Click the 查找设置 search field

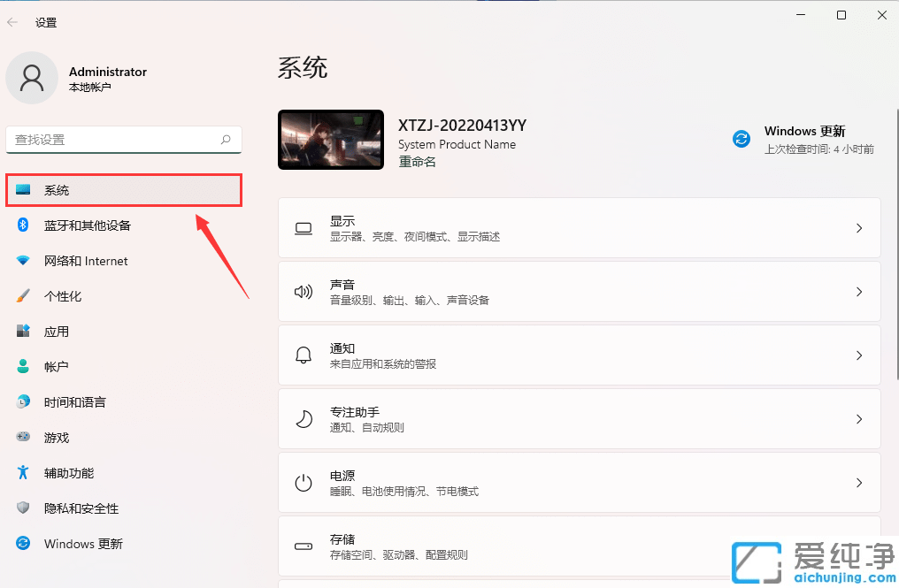coord(124,140)
